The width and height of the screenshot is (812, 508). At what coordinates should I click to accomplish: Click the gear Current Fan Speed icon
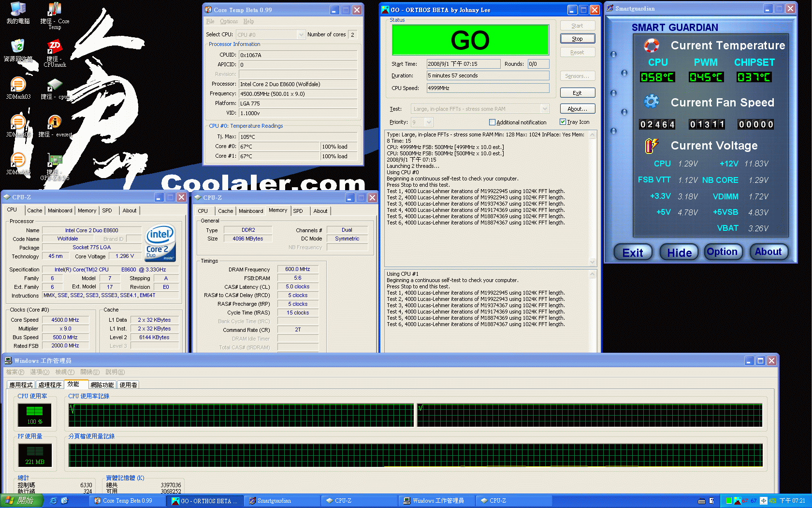pos(651,101)
